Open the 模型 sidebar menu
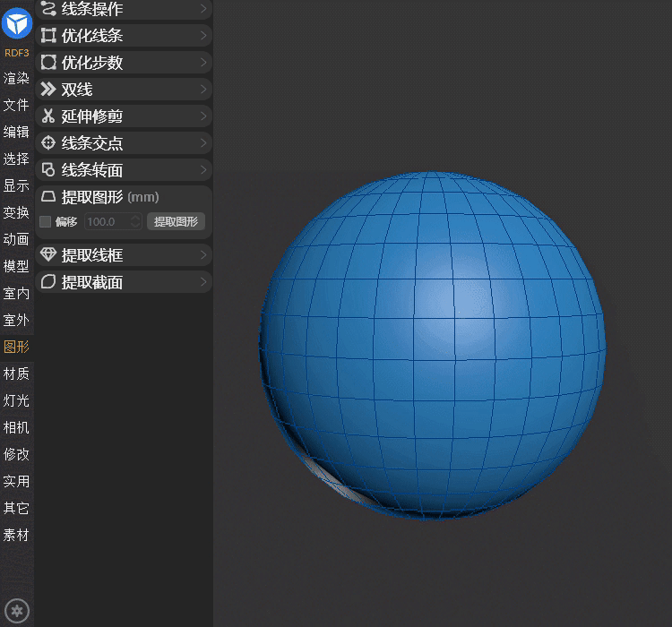 (x=16, y=266)
